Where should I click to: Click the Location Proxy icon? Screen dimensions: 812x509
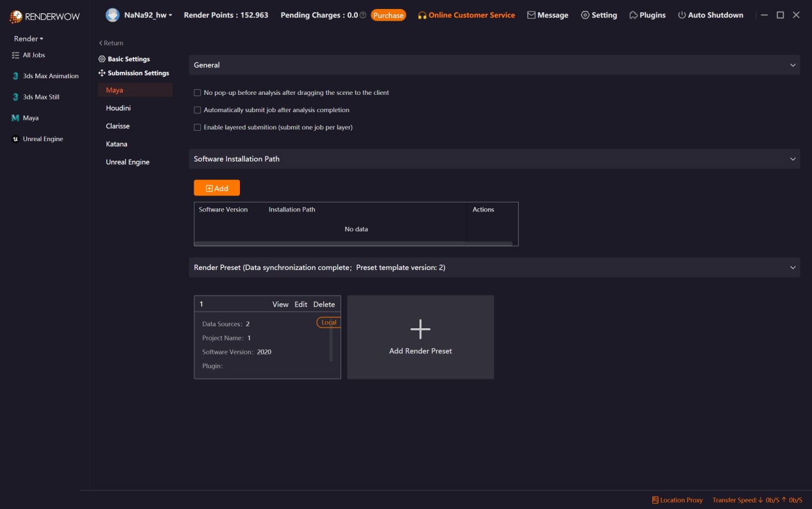[x=655, y=500]
